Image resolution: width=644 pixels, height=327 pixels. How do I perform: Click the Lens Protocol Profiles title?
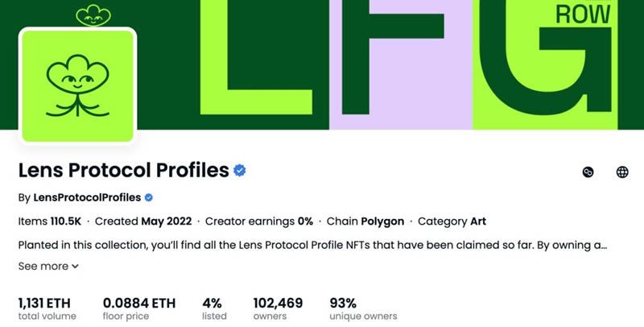click(x=123, y=171)
